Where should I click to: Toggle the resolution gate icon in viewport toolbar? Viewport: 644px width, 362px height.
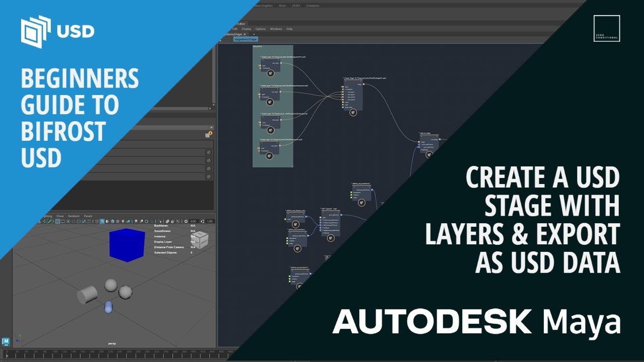[68, 221]
